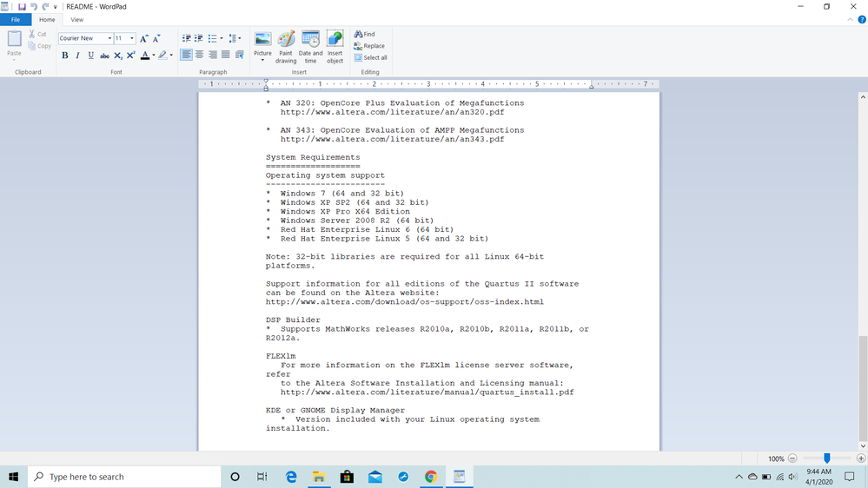The height and width of the screenshot is (488, 868).
Task: Collapse the ribbon with the chevron
Action: (x=851, y=19)
